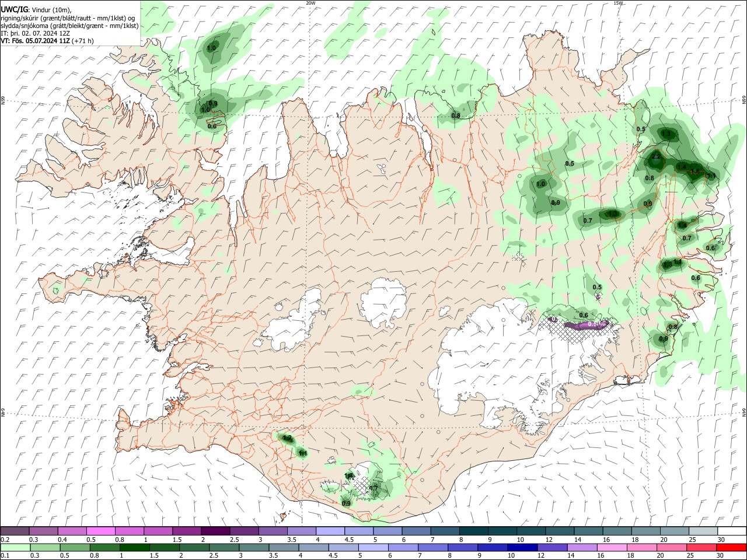This screenshot has height=560, width=747.
Task: Pick the crimson swatch labeled 25 in rain legend
Action: point(702,548)
